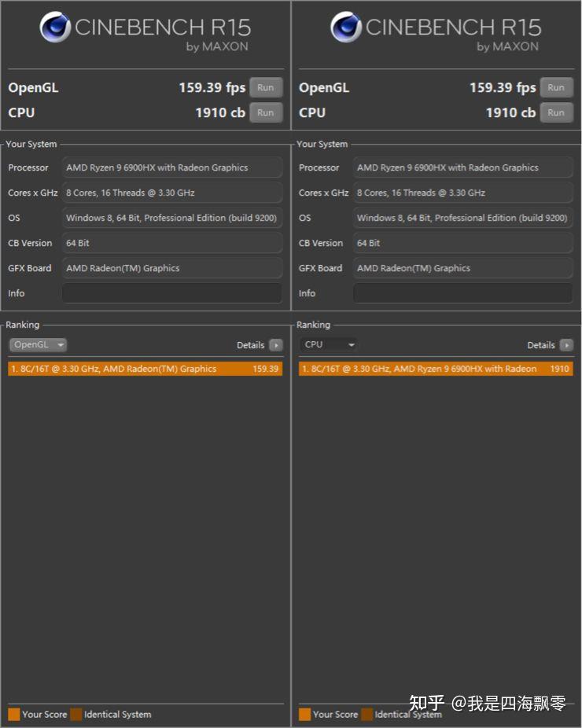Screen dimensions: 582x728
Task: Click the CB Version 64 Bit field, left window
Action: [x=172, y=243]
